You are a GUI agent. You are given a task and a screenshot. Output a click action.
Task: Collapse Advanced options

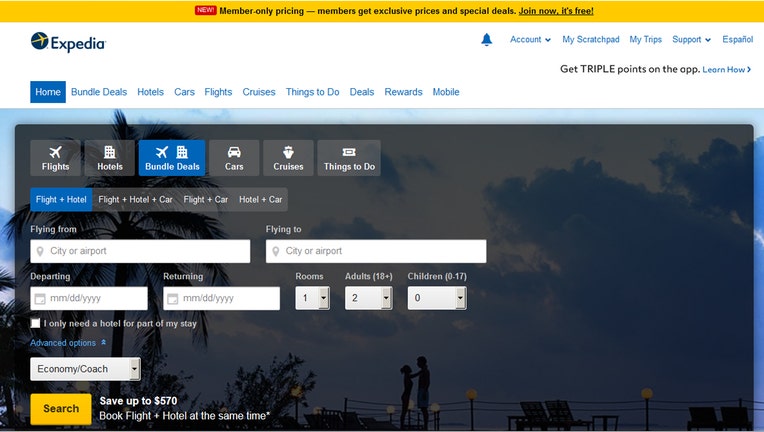68,343
